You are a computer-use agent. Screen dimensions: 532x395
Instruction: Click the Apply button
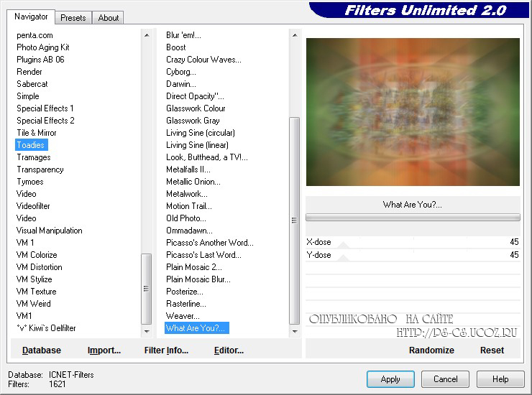point(390,379)
